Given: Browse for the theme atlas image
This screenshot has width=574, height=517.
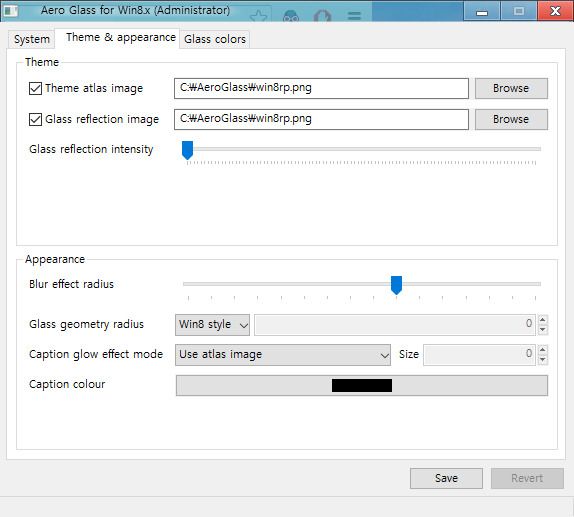Looking at the screenshot, I should click(x=511, y=88).
